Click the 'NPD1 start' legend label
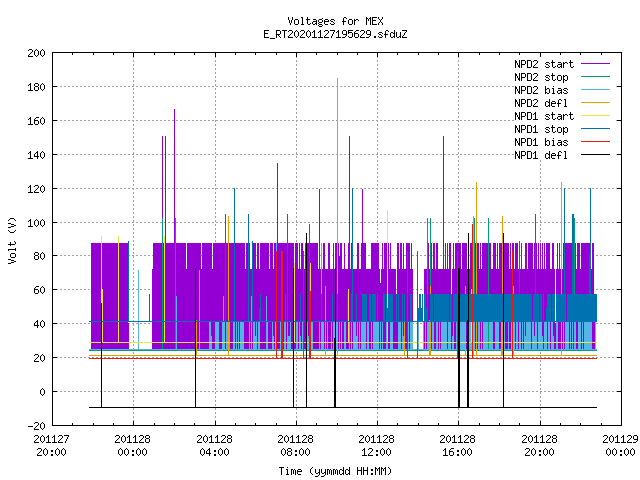Viewport: 640px width, 480px height. point(544,116)
